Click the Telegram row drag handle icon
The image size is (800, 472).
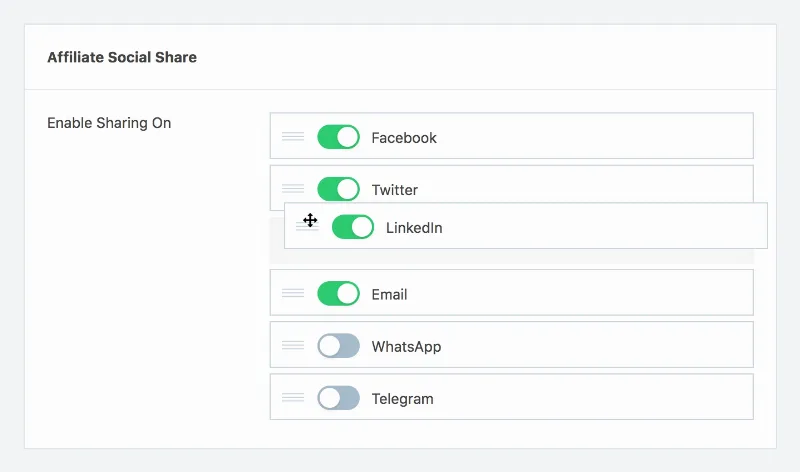pyautogui.click(x=293, y=398)
